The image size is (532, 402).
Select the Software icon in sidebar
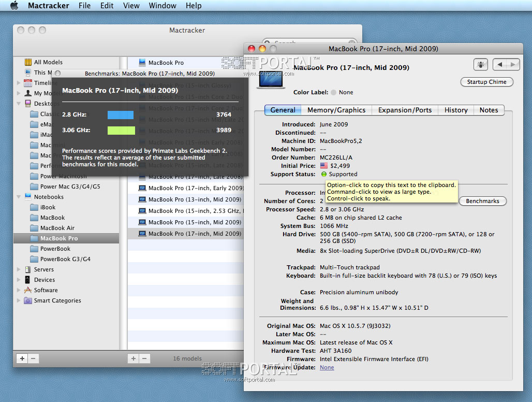28,290
